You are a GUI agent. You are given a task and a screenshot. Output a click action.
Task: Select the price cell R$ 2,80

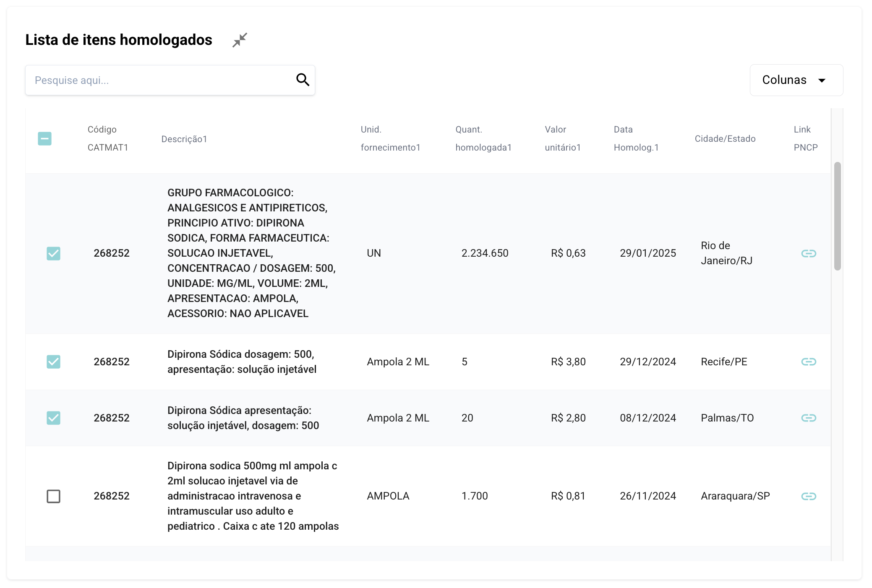[568, 418]
